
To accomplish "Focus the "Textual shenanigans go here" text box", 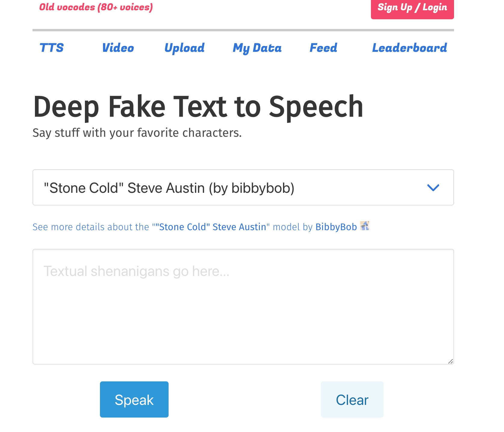I will click(243, 306).
